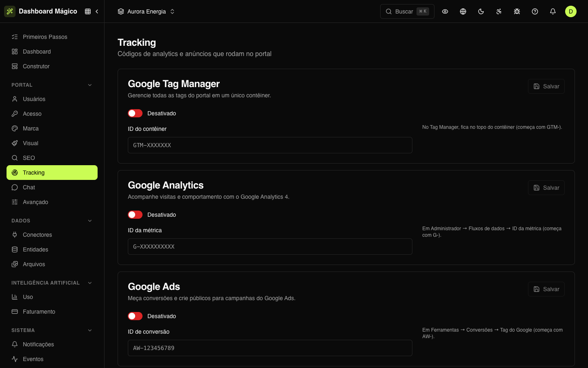Screen dimensions: 588x368
Task: Open Dashboard in the sidebar
Action: (x=52, y=52)
